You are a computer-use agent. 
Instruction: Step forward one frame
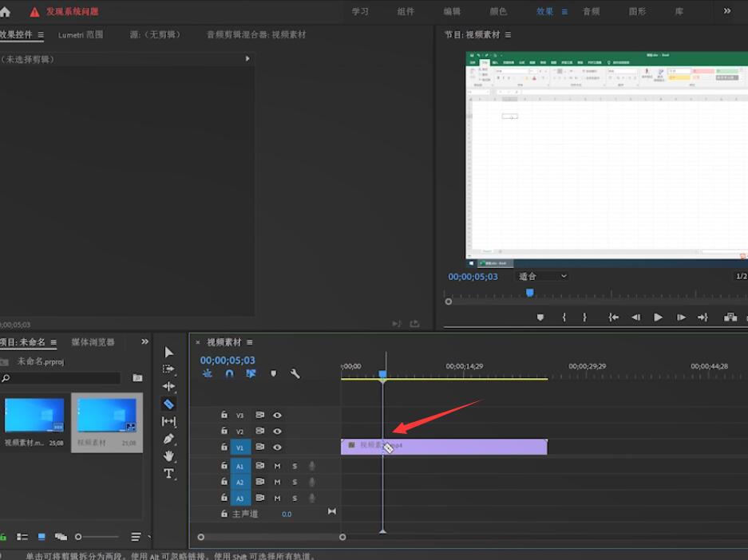[x=681, y=317]
